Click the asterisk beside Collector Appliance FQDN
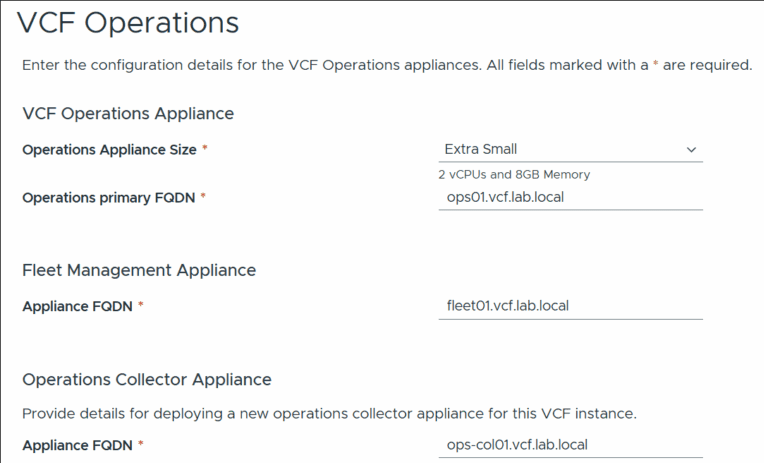This screenshot has width=764, height=463. point(141,444)
